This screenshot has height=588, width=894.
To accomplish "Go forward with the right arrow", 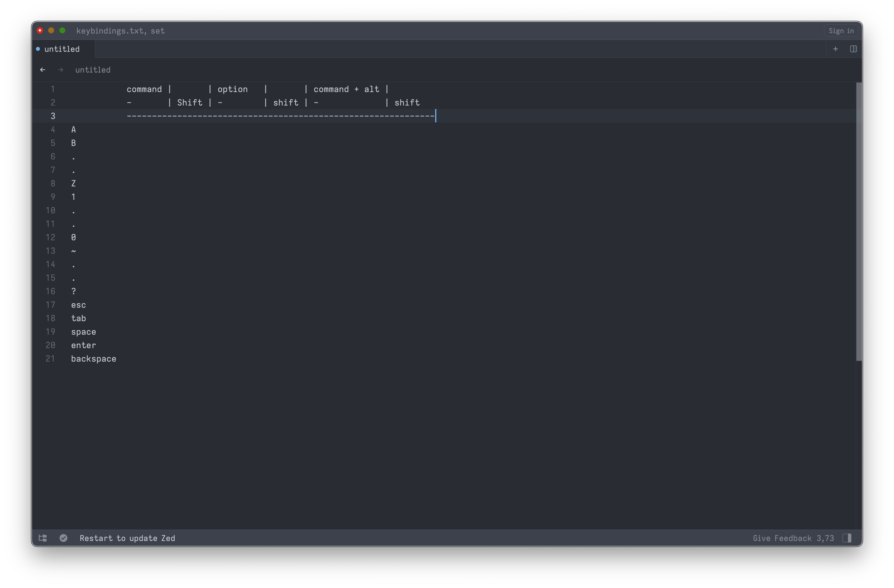I will point(60,70).
